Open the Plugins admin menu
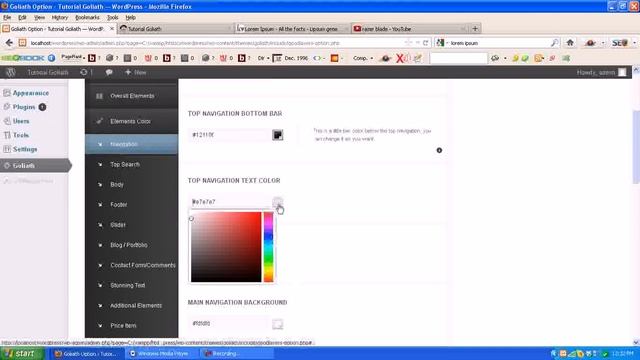The image size is (640, 360). (x=24, y=107)
